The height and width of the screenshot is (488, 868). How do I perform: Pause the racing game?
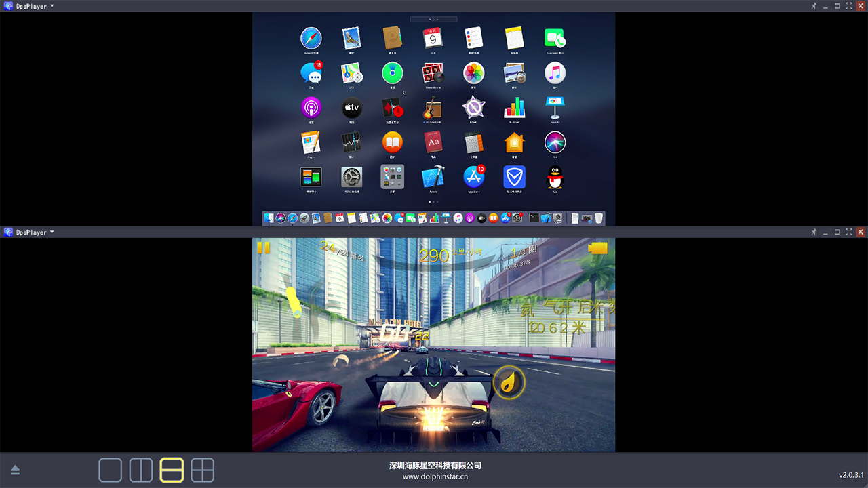click(x=263, y=248)
